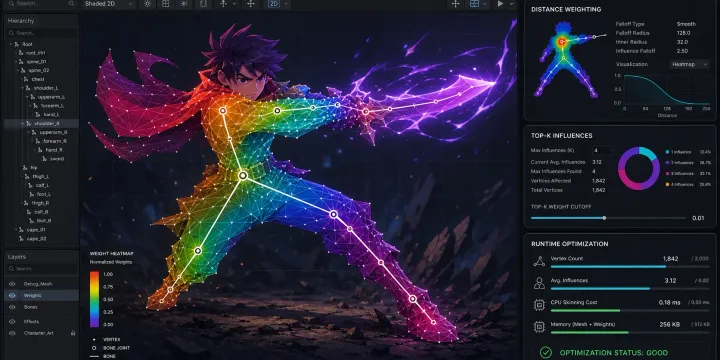The width and height of the screenshot is (720, 360).
Task: Click the Memory chip icon
Action: coord(539,327)
